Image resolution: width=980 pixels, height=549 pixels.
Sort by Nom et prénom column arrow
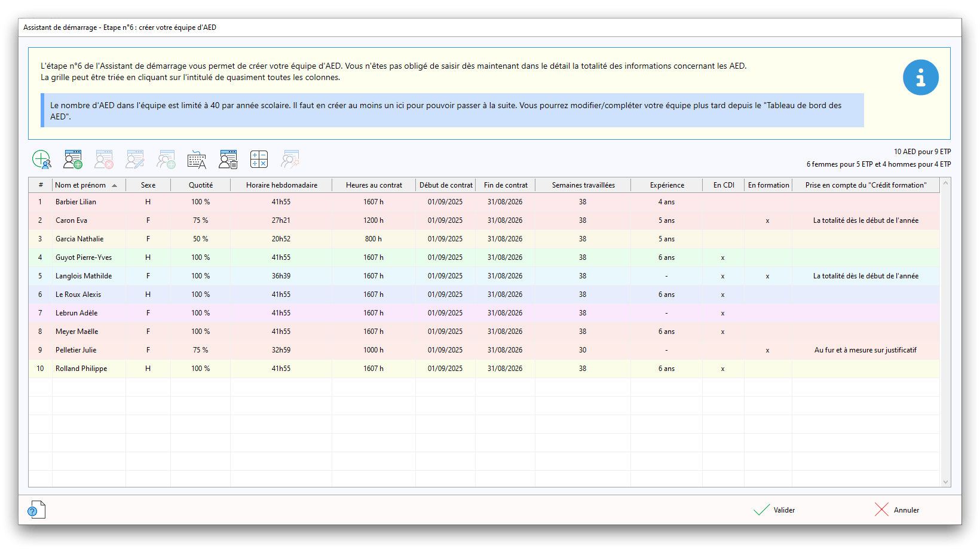pyautogui.click(x=114, y=185)
